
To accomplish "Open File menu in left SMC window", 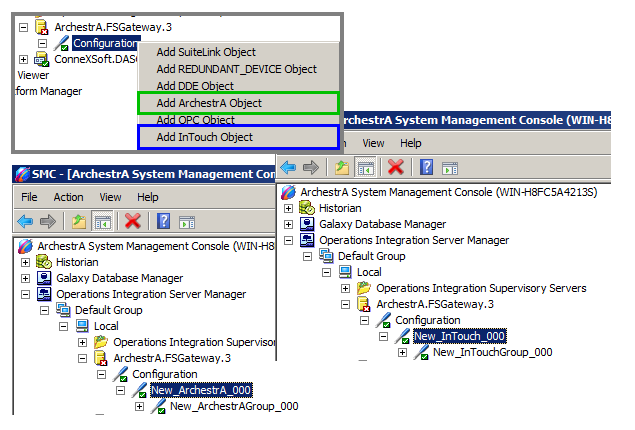I will 29,197.
